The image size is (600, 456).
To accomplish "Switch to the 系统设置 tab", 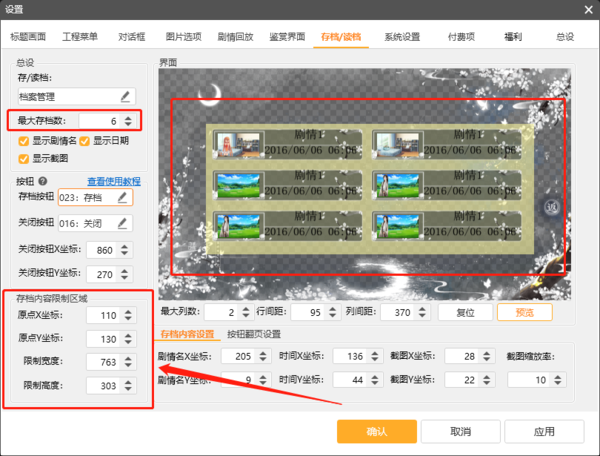I will point(402,37).
